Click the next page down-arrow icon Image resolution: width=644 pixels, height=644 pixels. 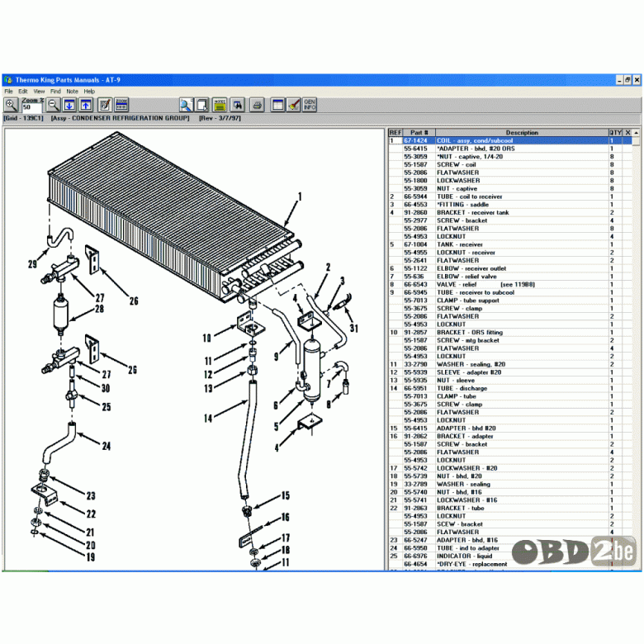click(x=69, y=105)
